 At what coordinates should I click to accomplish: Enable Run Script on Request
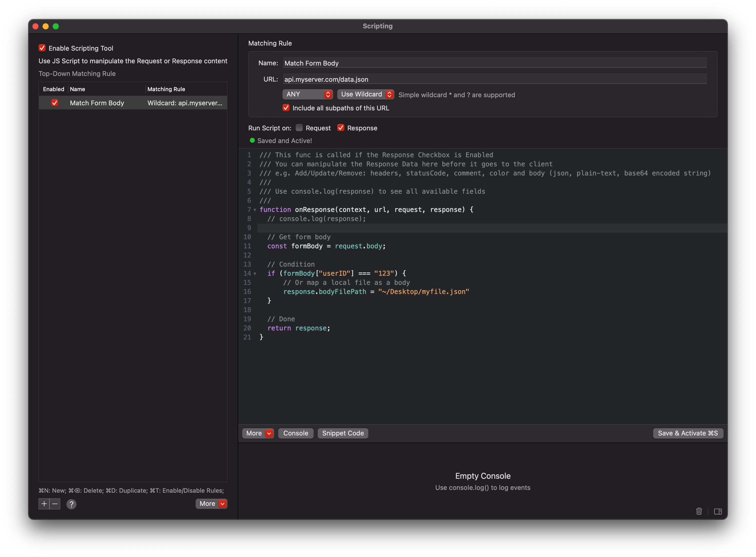click(299, 128)
